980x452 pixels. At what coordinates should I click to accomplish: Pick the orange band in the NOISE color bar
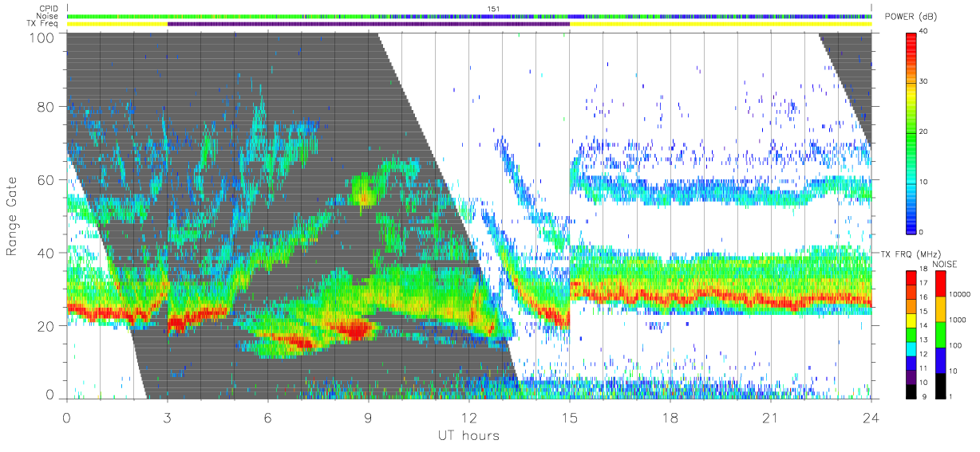tap(942, 309)
